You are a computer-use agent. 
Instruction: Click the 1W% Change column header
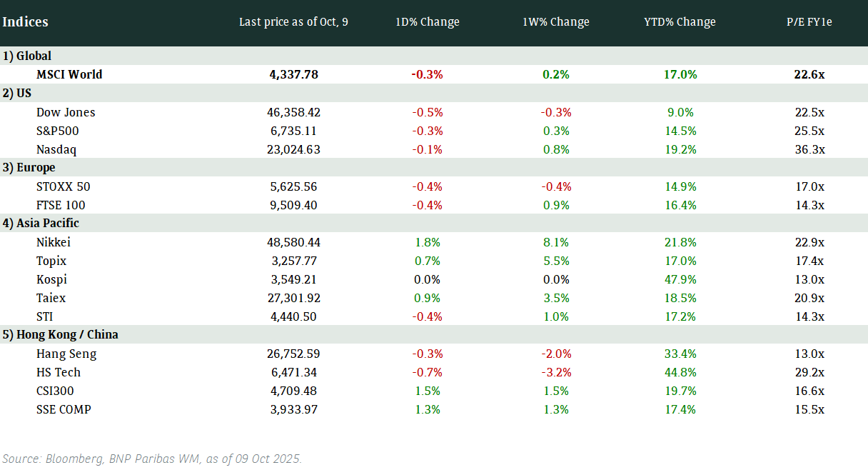click(x=555, y=21)
